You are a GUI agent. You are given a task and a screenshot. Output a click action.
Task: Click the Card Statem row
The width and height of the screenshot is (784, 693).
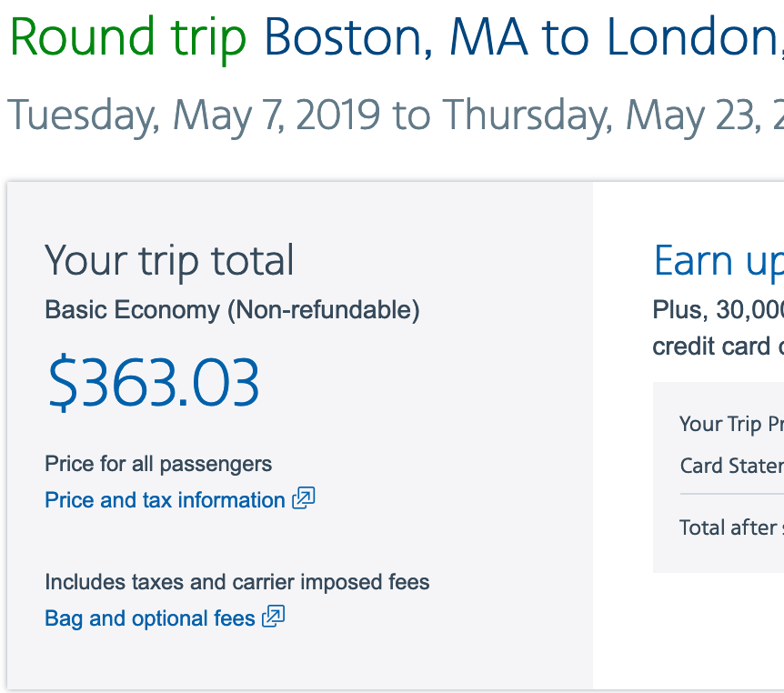730,467
